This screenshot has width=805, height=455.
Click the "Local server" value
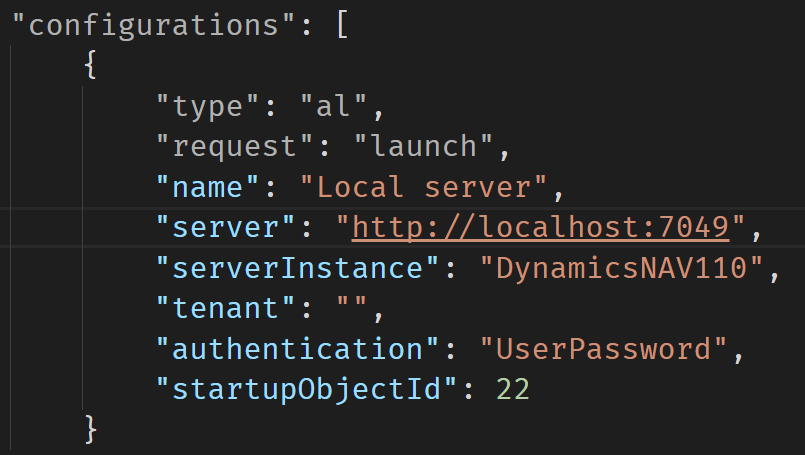(424, 187)
